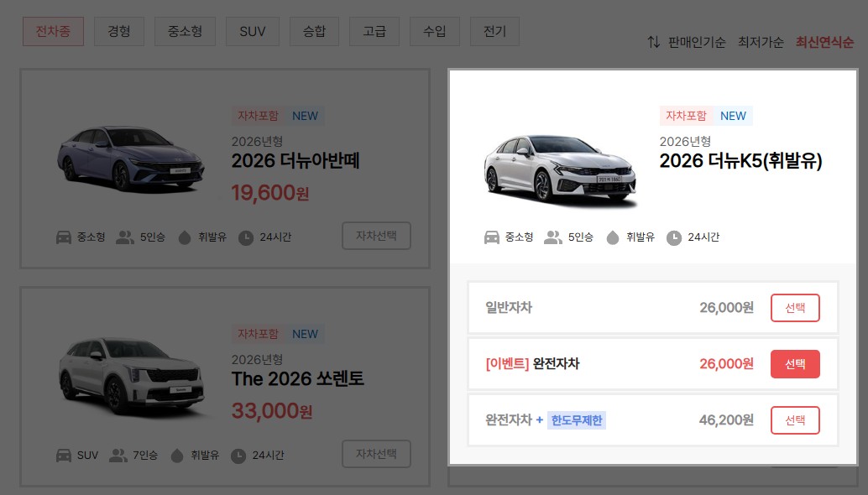The image size is (868, 495).
Task: Click the car-type icon on 쏘렌토 card
Action: click(64, 456)
